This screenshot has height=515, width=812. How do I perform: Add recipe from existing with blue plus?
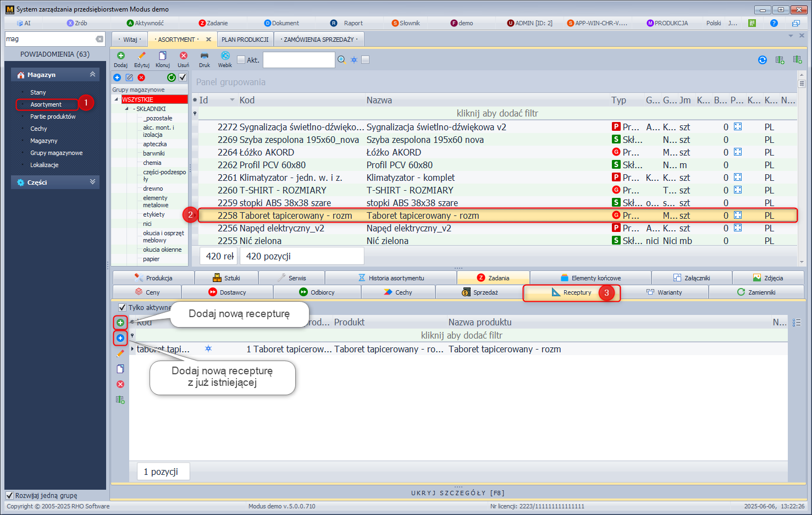120,338
